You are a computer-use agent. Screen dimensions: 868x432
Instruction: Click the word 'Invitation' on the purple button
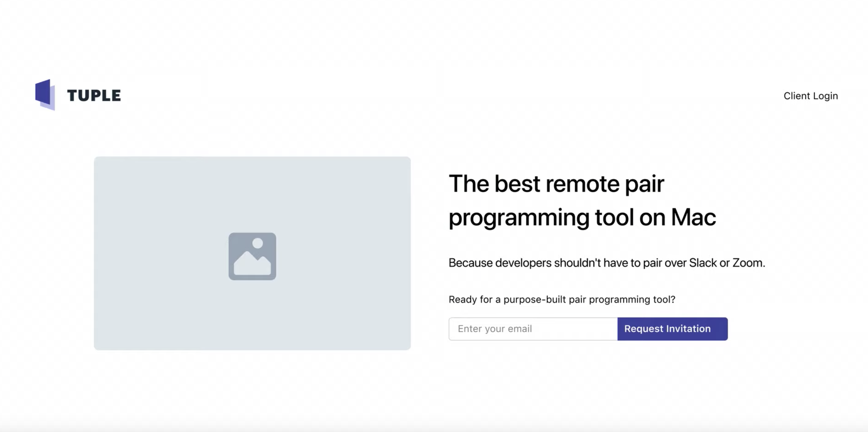tap(688, 329)
